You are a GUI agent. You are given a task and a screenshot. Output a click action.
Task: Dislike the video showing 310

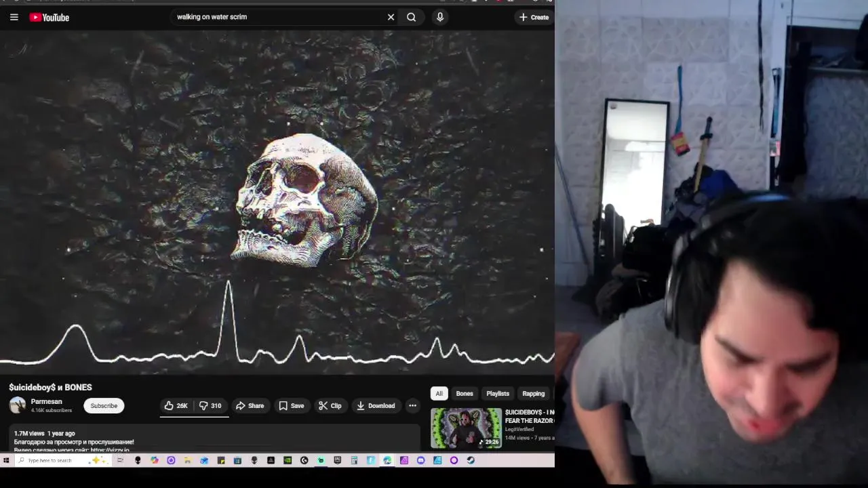coord(210,405)
